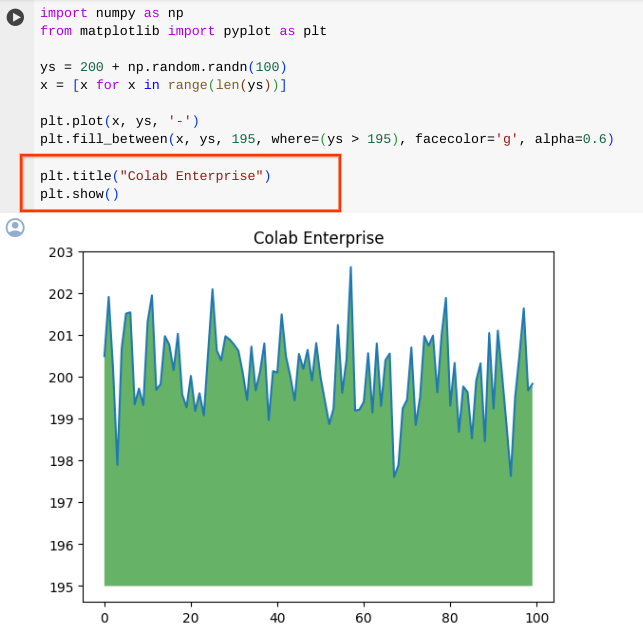The height and width of the screenshot is (636, 643).
Task: Click the plt.fill_between code line
Action: 327,139
